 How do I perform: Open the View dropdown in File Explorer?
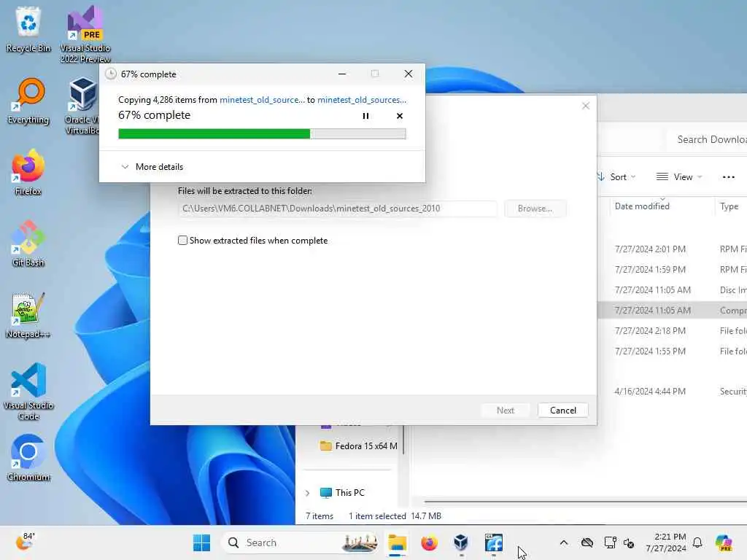(679, 176)
